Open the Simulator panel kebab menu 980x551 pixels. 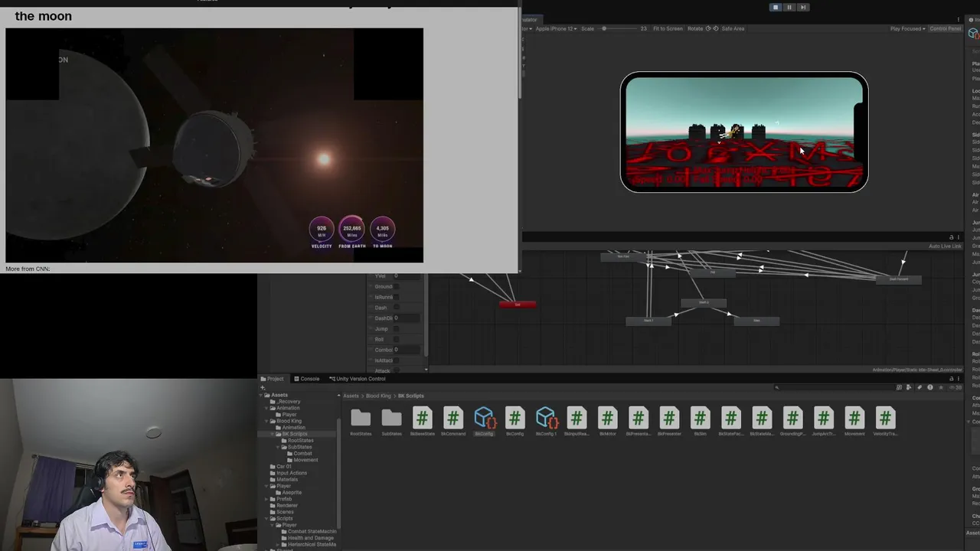coord(959,19)
